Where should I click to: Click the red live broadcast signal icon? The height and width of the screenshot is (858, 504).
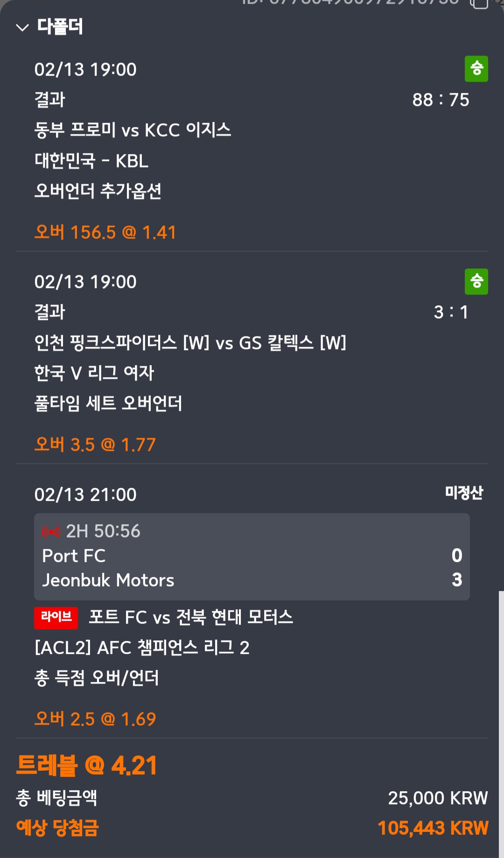(51, 532)
